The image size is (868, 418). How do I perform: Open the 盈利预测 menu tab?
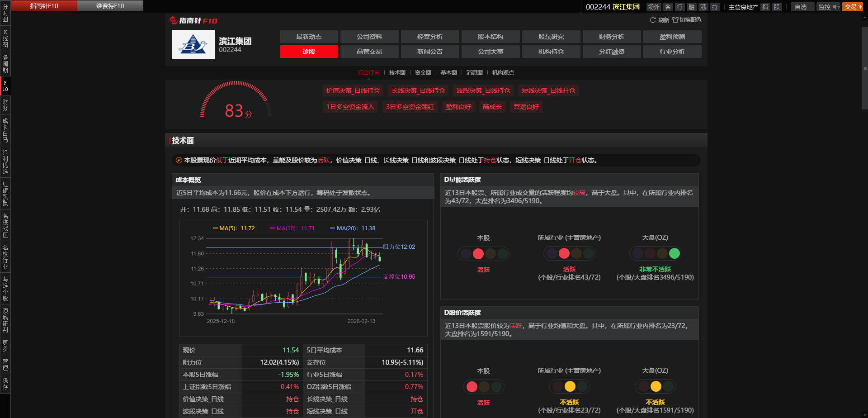tap(672, 37)
